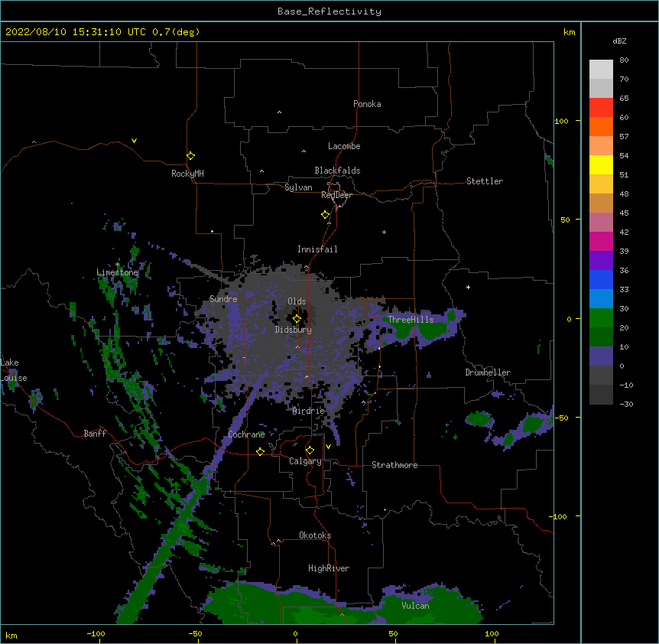Pick the magenta 39–42 dBZ legend swatch
Image resolution: width=659 pixels, height=644 pixels.
click(601, 241)
